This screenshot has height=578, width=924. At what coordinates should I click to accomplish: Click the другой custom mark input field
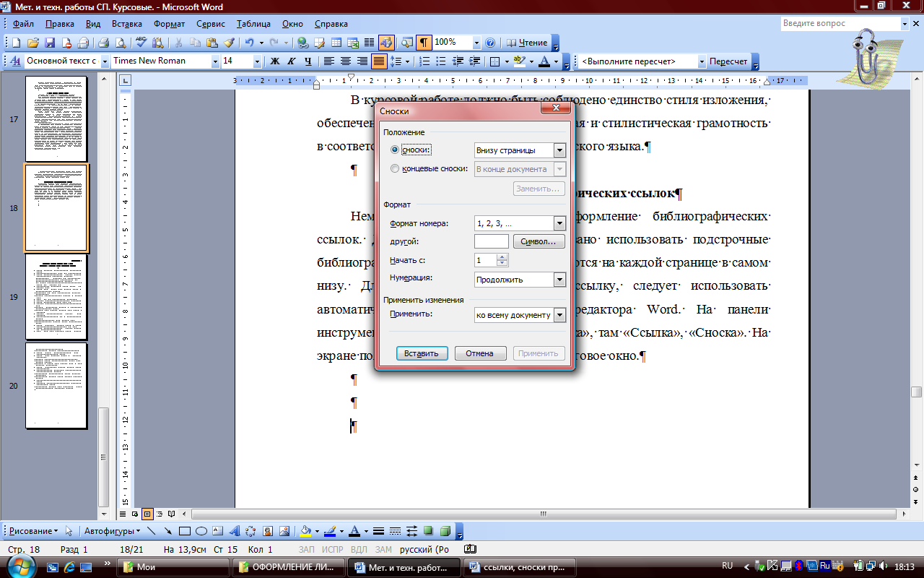coord(492,241)
